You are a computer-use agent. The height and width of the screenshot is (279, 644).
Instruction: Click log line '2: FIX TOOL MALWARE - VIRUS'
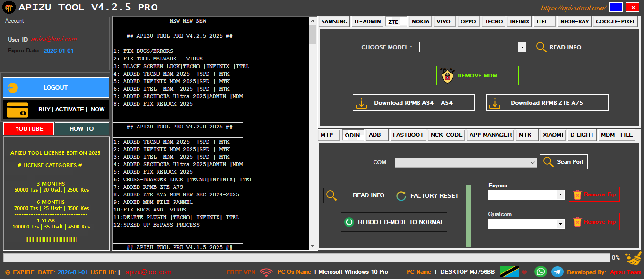tap(158, 59)
